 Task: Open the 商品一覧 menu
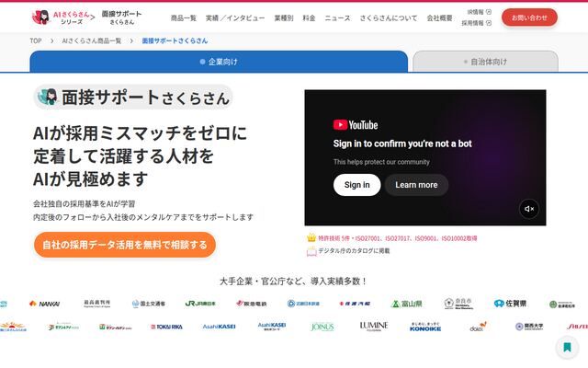click(184, 18)
